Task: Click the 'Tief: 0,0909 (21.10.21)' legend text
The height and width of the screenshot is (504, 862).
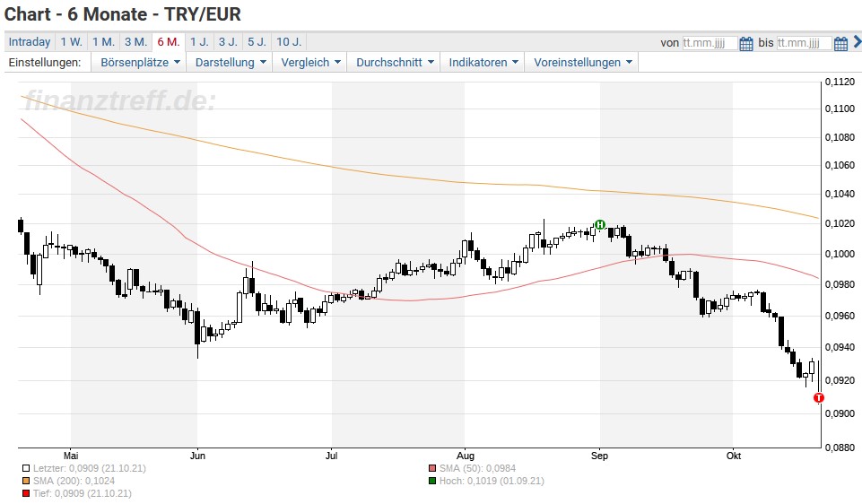Action: click(x=82, y=494)
